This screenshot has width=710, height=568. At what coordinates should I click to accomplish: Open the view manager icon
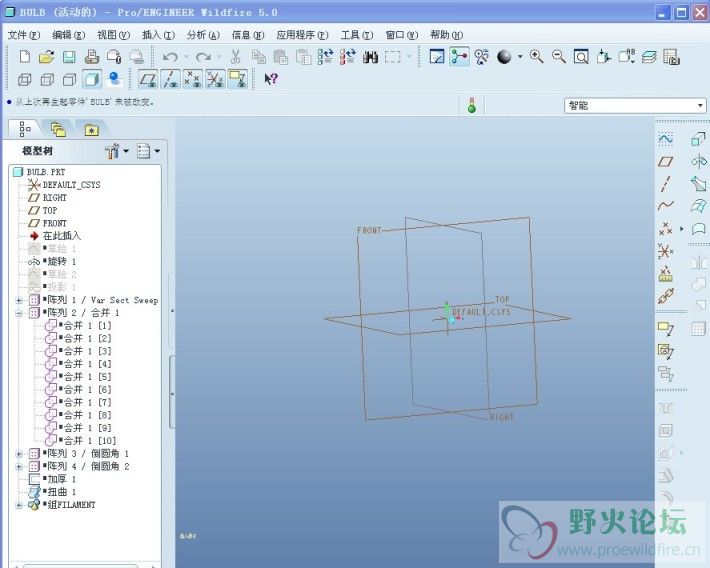671,57
